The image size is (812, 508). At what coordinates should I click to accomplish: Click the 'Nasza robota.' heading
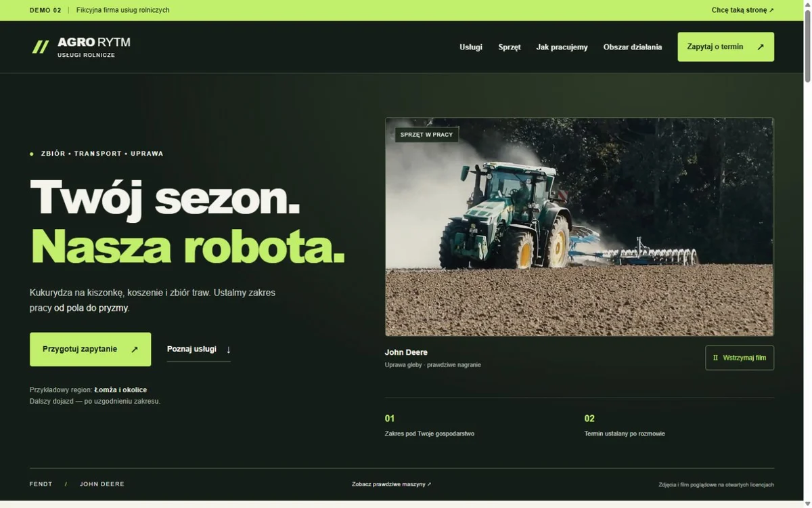click(x=187, y=245)
